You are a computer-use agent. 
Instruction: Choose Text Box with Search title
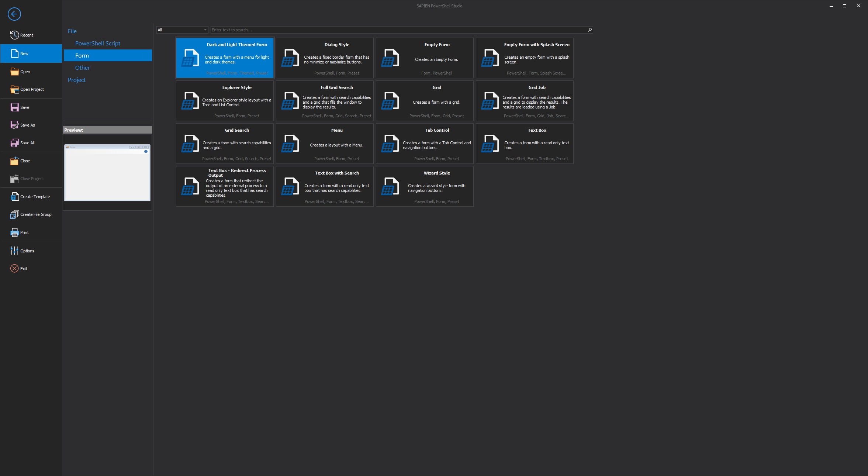click(x=337, y=173)
